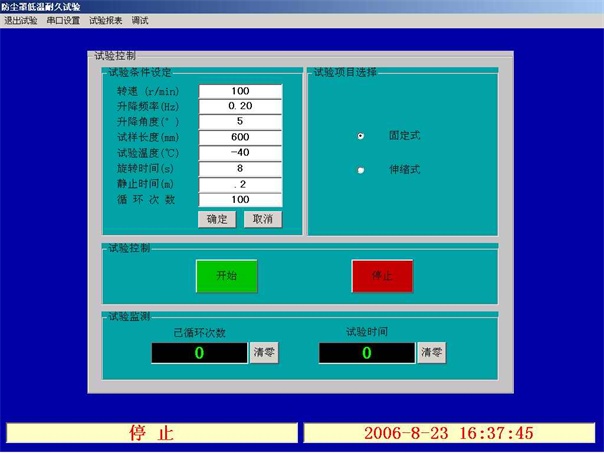Select the 伸缩式 radio button
The height and width of the screenshot is (453, 604).
(361, 170)
